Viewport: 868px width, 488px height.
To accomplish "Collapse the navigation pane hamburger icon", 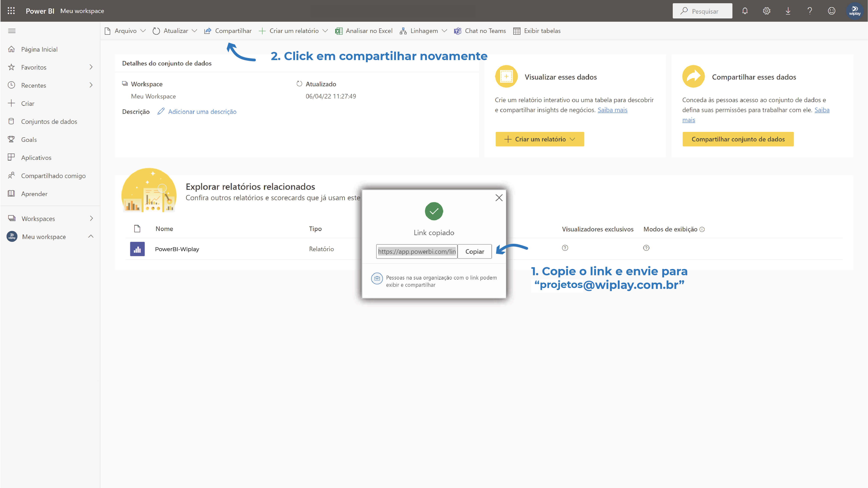I will (x=12, y=31).
